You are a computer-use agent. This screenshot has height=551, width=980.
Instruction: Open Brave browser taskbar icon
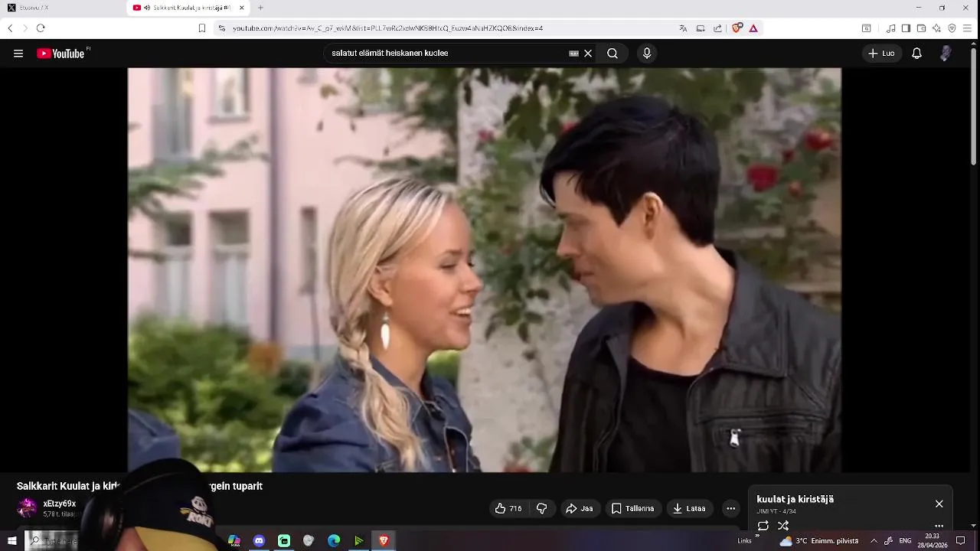pyautogui.click(x=384, y=540)
